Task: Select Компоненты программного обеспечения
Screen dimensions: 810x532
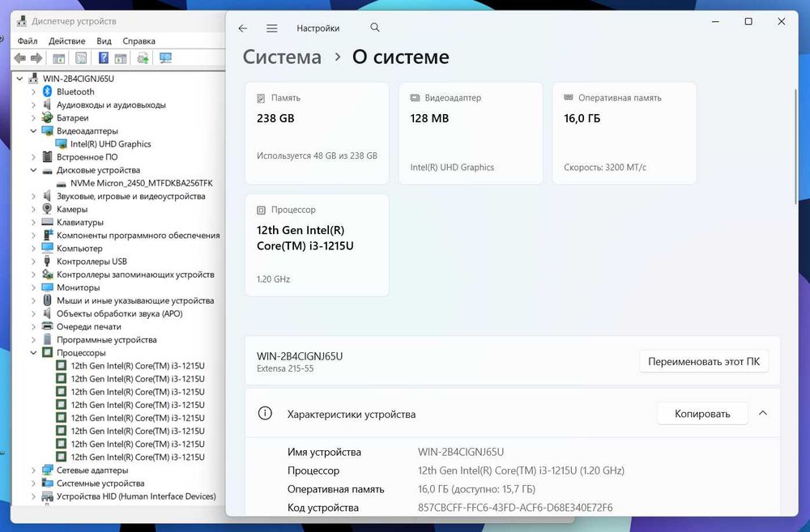Action: click(138, 235)
